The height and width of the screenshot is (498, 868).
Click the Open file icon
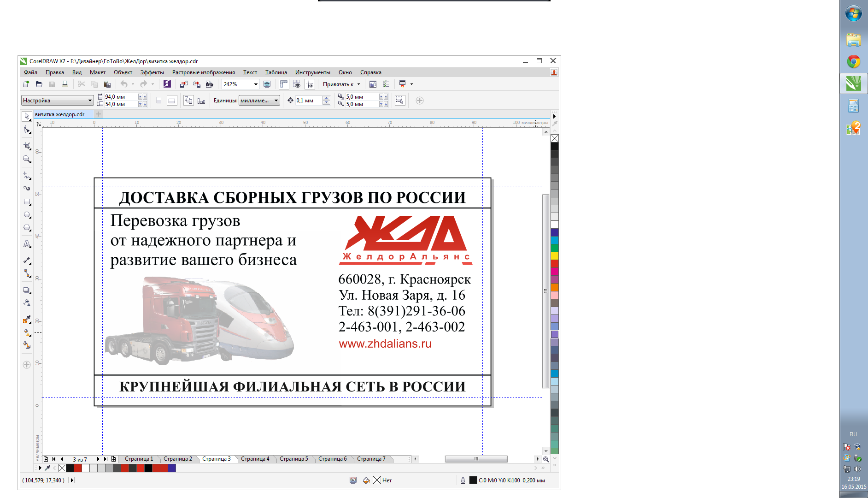[x=39, y=84]
